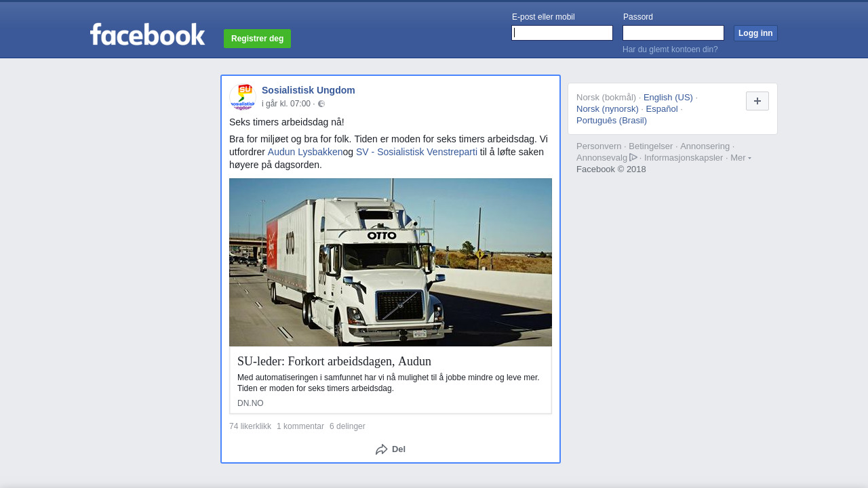
Task: Open the Annonsevalg footer link
Action: point(602,157)
